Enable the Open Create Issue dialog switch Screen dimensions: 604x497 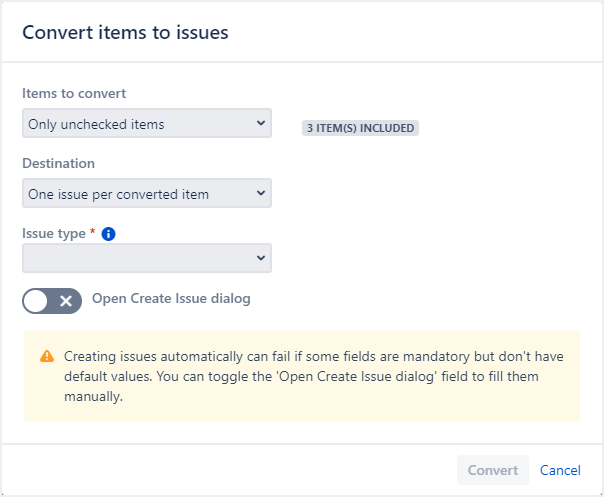point(52,301)
